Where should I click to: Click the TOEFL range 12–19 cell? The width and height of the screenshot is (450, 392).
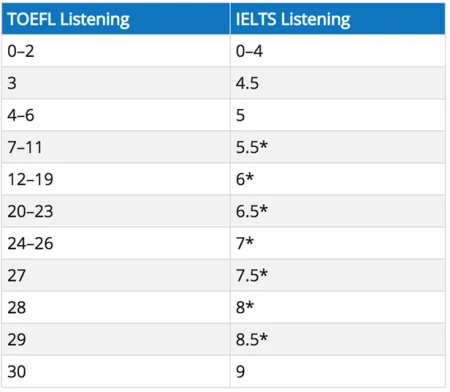(x=116, y=179)
